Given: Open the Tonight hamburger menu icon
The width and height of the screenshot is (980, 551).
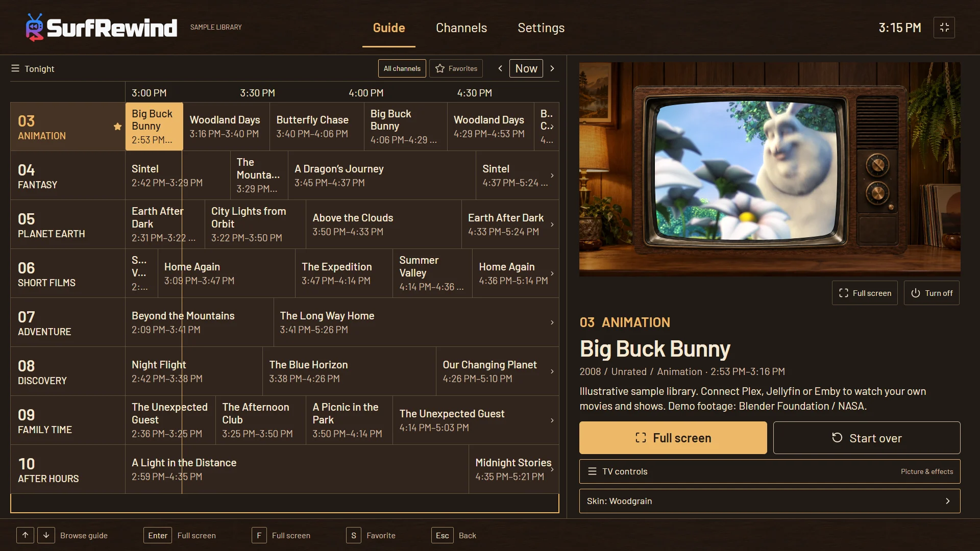Looking at the screenshot, I should tap(15, 68).
